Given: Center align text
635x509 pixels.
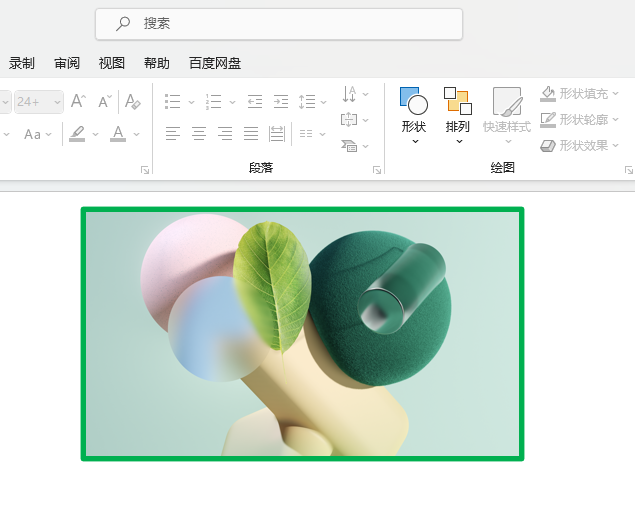Looking at the screenshot, I should (199, 134).
